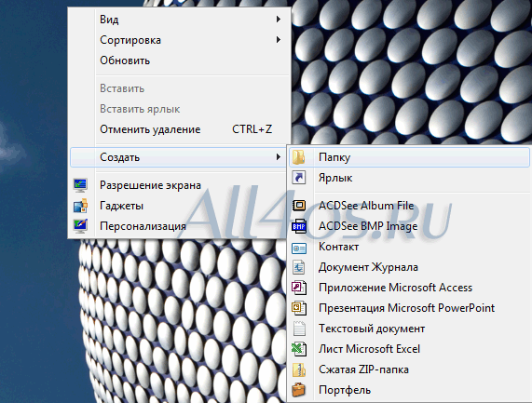This screenshot has height=403, width=532.
Task: Open the Персонализация menu entry
Action: pyautogui.click(x=179, y=226)
